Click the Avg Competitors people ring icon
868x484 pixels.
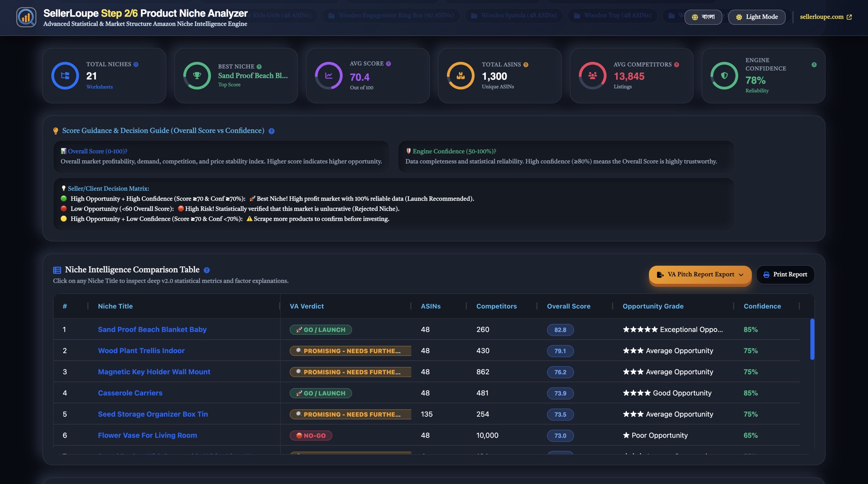coord(592,75)
